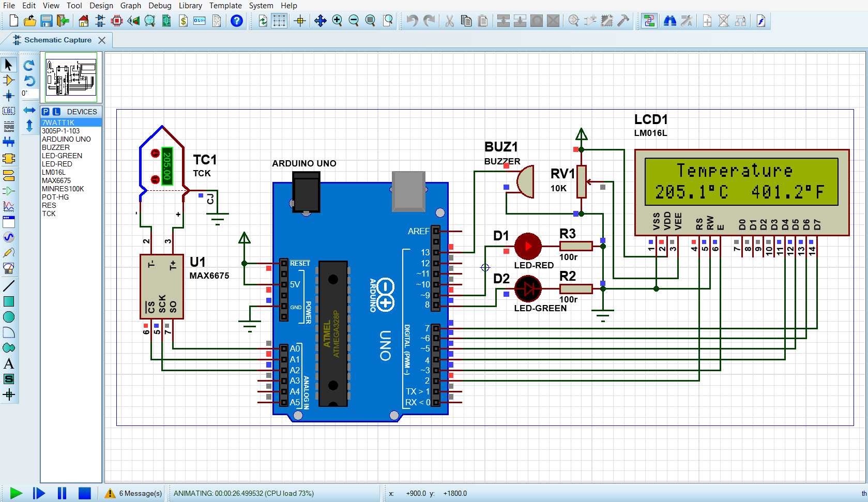Select the Generator mode tool
The width and height of the screenshot is (868, 502).
click(9, 237)
